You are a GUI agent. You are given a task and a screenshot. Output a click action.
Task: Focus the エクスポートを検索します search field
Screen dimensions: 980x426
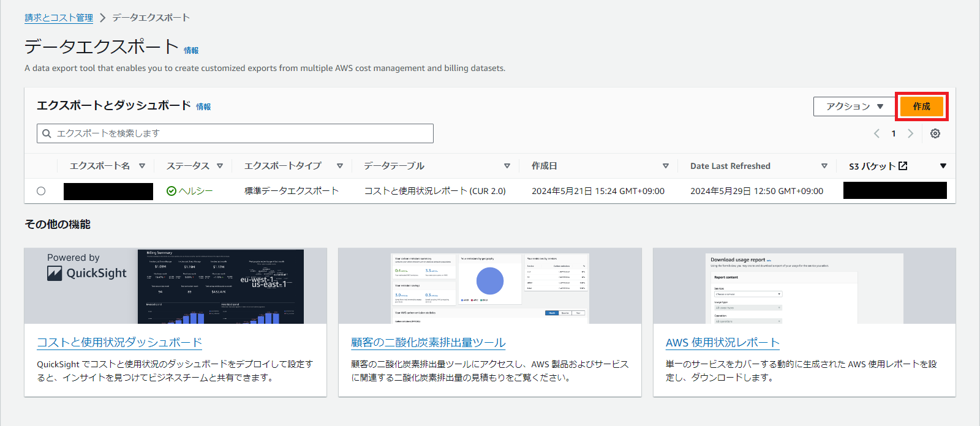tap(235, 133)
